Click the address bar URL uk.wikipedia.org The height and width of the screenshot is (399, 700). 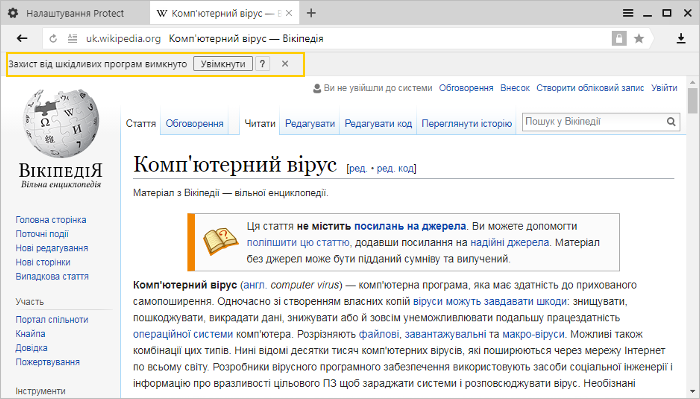pyautogui.click(x=123, y=39)
